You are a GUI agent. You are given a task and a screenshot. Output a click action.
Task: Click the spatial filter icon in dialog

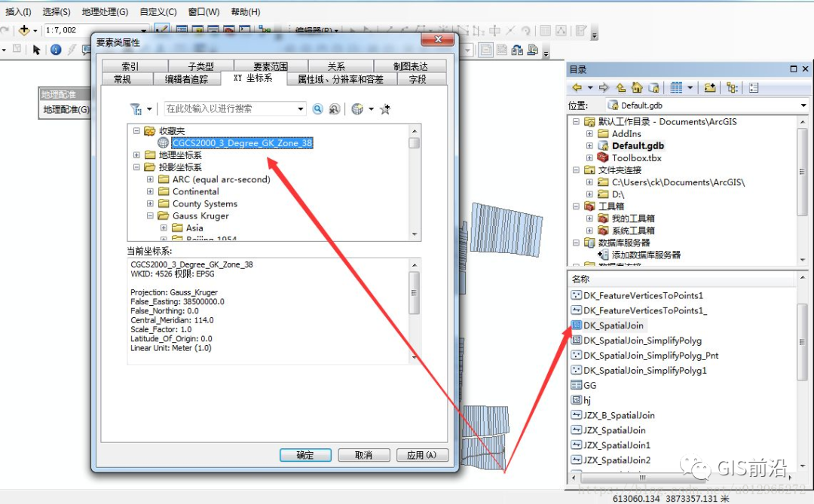tap(136, 109)
